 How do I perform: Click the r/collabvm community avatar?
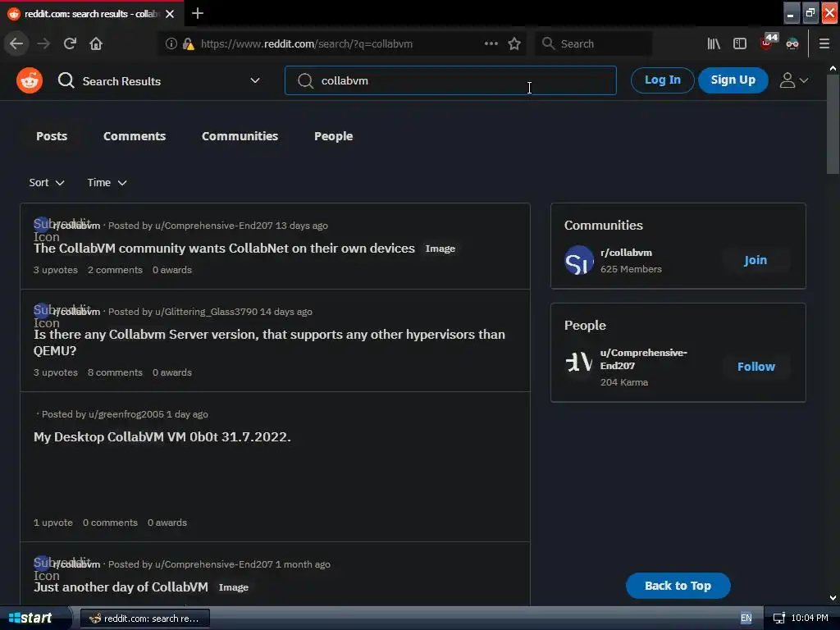pos(579,260)
